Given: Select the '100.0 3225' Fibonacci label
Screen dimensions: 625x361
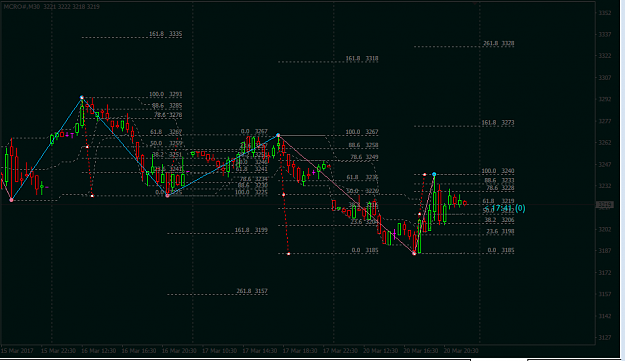Looking at the screenshot, I should click(251, 192).
